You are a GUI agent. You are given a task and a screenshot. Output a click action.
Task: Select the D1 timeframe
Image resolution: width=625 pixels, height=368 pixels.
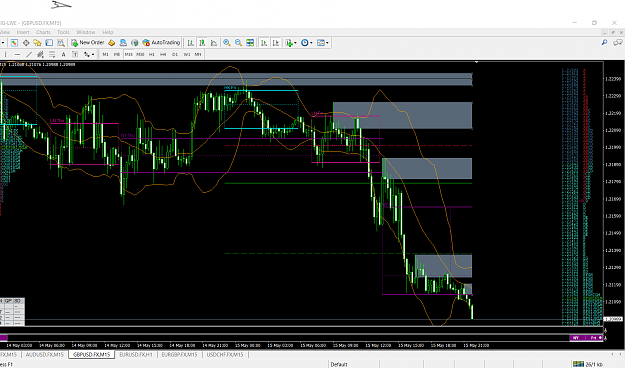(175, 54)
